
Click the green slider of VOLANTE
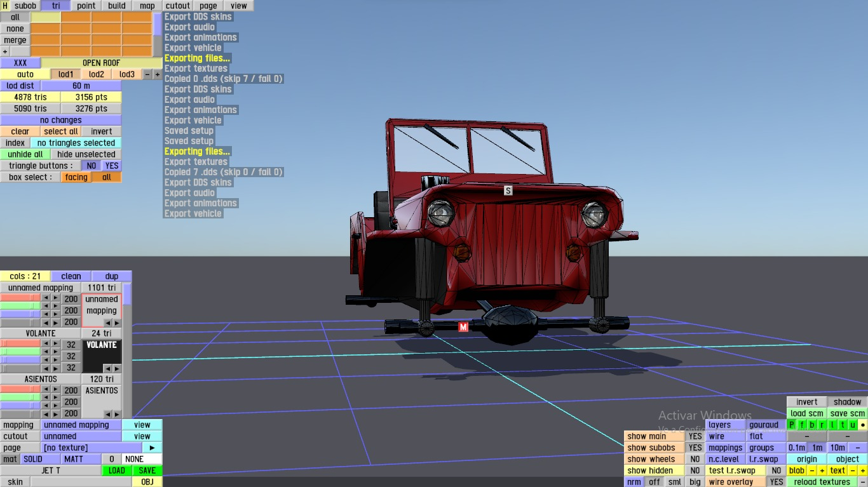pos(20,352)
